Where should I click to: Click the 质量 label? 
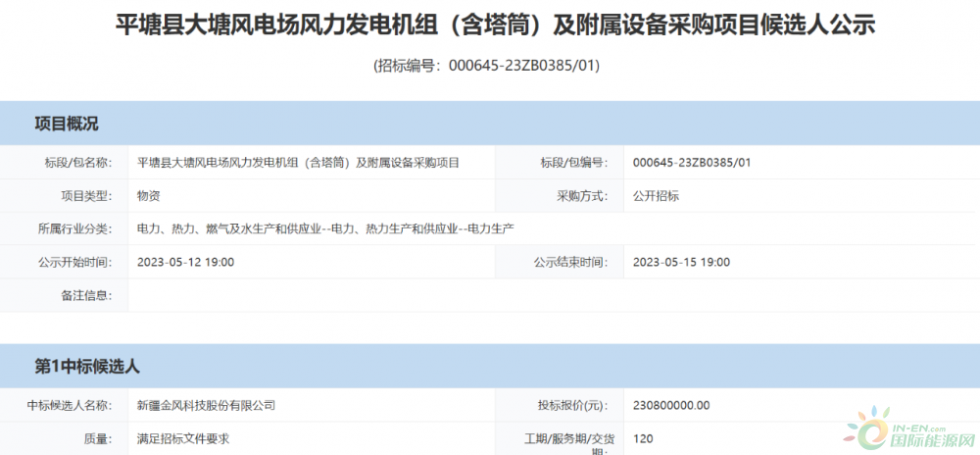[x=97, y=438]
